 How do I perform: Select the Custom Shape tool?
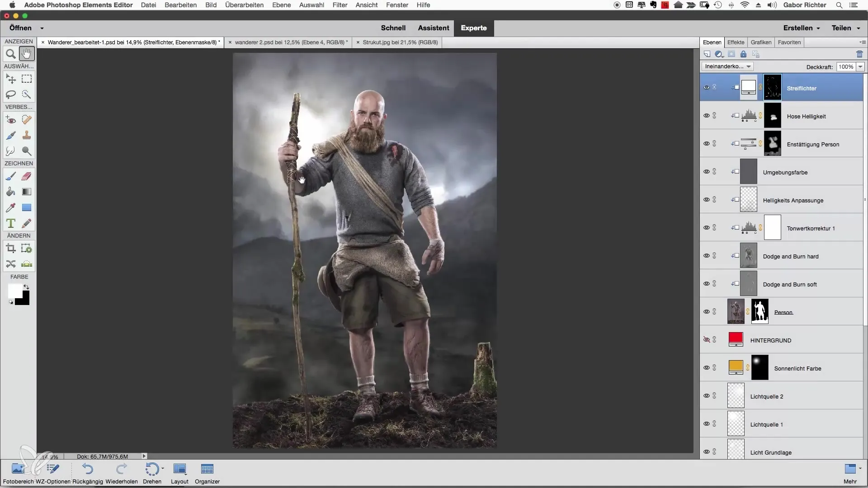tap(27, 207)
